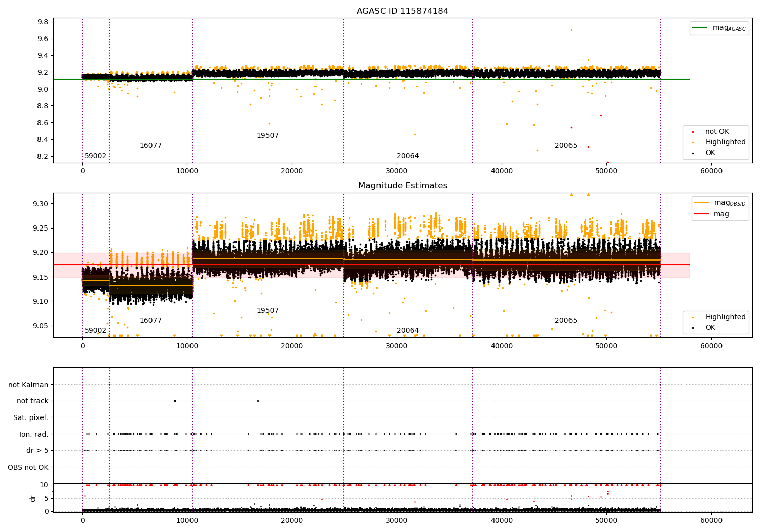Click the 10 tick on the dr axis
Viewport: 760px width, 532px height.
pos(45,485)
